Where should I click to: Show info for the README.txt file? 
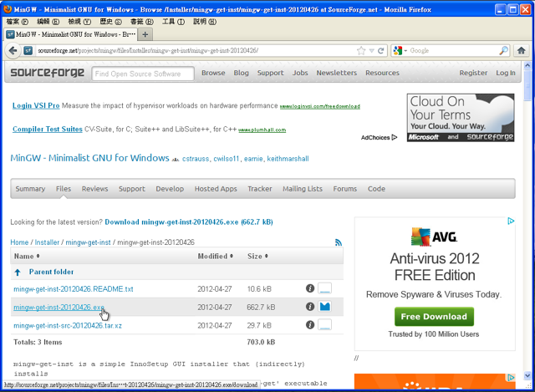click(x=310, y=288)
